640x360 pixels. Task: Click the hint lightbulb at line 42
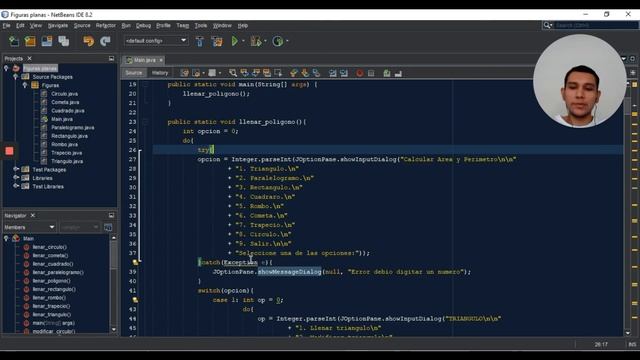(135, 300)
